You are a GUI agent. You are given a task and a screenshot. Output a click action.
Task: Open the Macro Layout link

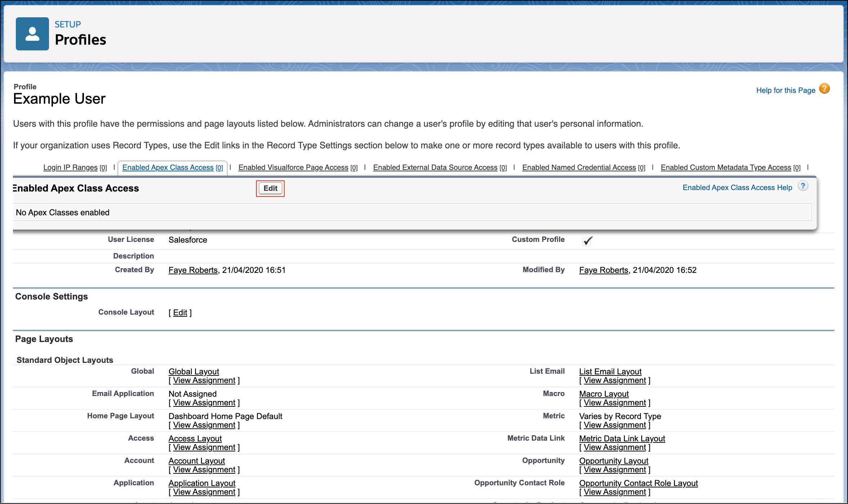pyautogui.click(x=604, y=394)
